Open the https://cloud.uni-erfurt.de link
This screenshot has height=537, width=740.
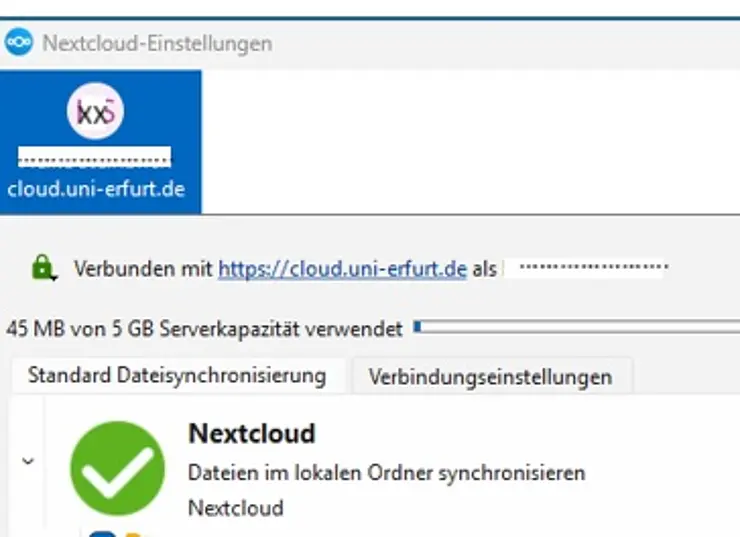pyautogui.click(x=342, y=269)
